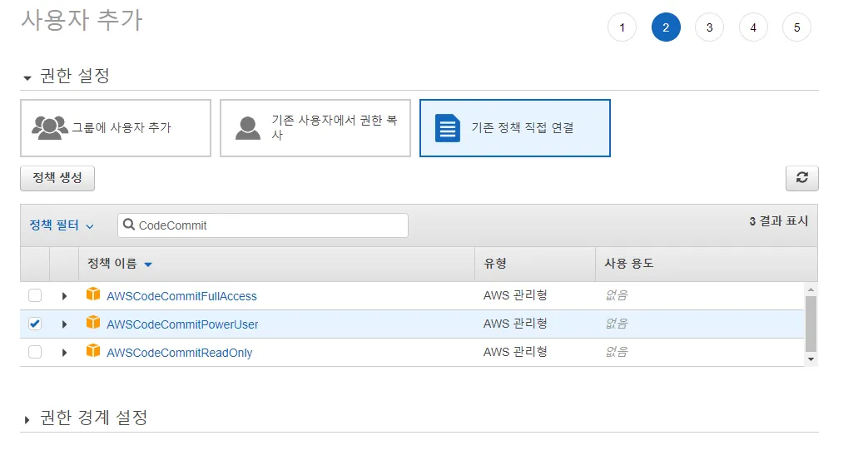
Task: Click the orange AWSCodeCommitReadOnly policy icon
Action: [93, 351]
